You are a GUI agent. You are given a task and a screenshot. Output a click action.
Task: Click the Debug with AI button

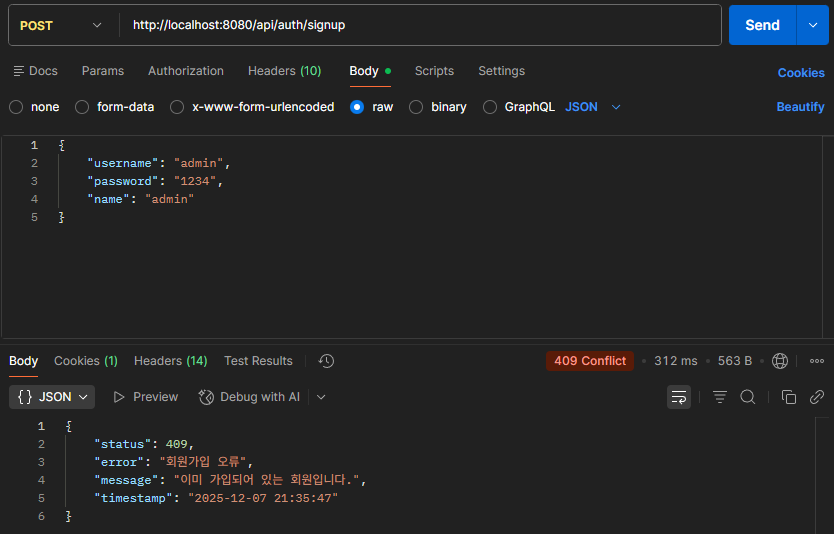coord(249,397)
